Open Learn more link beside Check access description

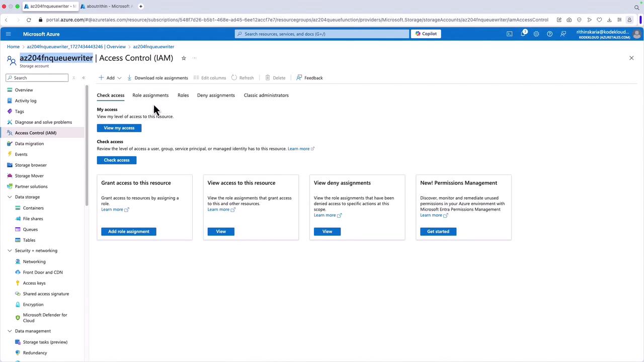pos(301,149)
